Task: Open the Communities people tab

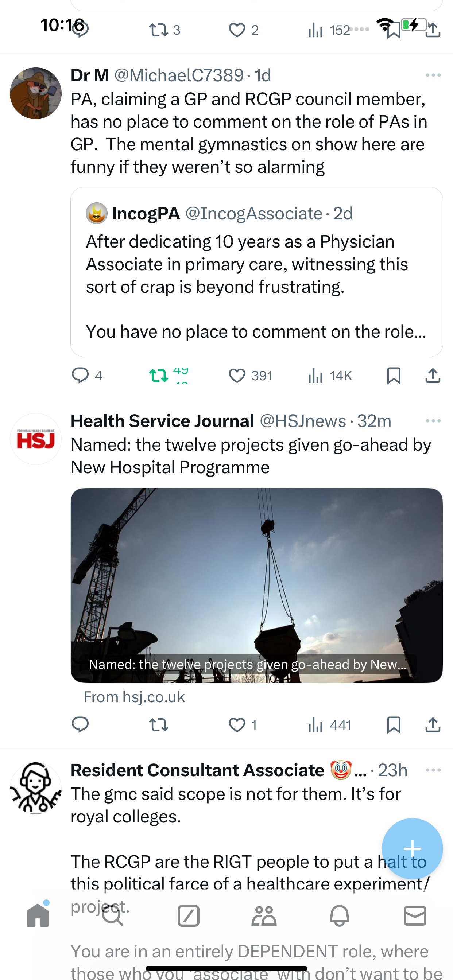Action: coord(264,915)
